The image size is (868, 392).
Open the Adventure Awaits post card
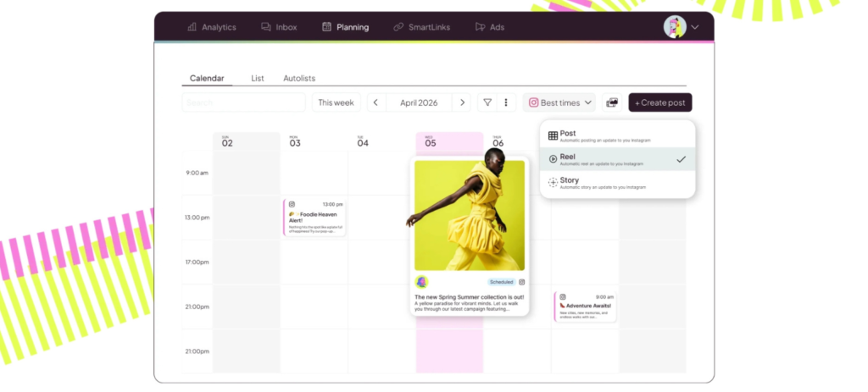585,306
